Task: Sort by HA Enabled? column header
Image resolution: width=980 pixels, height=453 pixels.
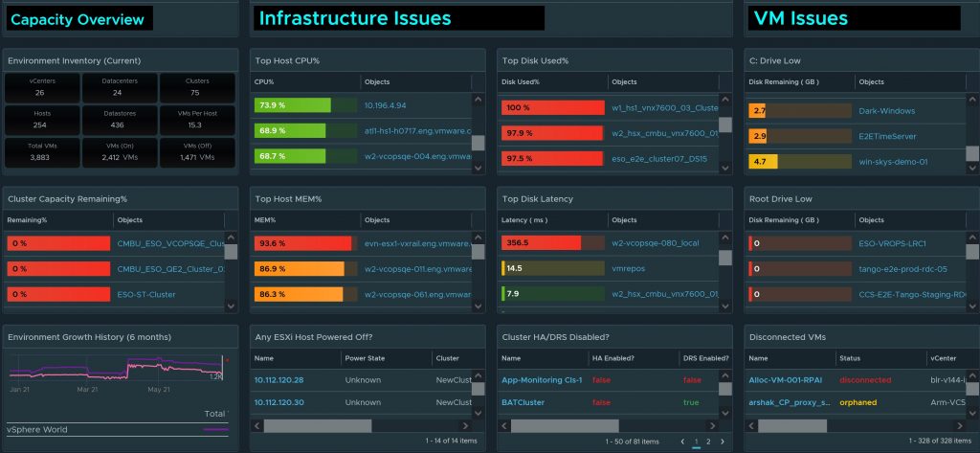Action: [x=616, y=358]
